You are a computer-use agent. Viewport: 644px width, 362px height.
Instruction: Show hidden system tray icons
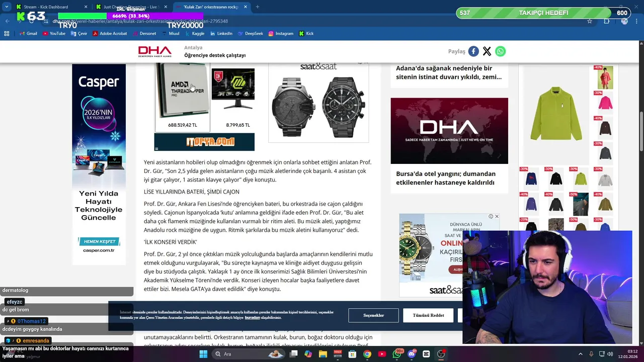580,354
